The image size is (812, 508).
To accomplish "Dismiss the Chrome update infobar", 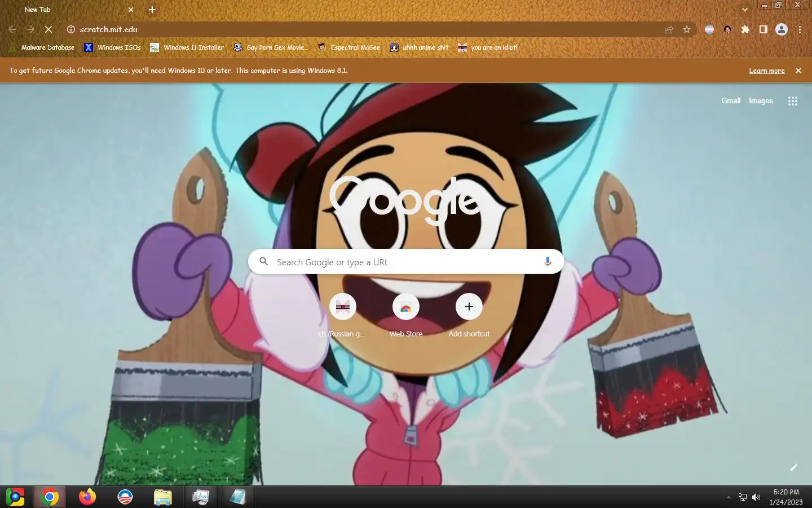I will point(798,71).
